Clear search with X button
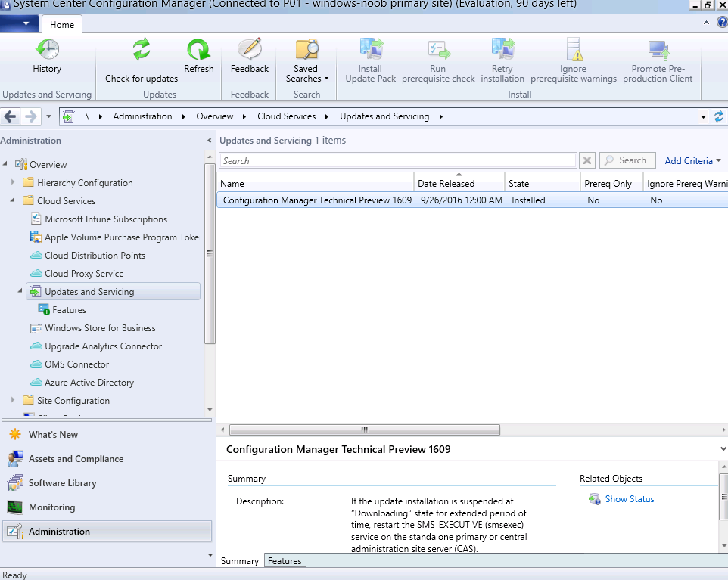Viewport: 728px width, 580px height. [x=586, y=160]
